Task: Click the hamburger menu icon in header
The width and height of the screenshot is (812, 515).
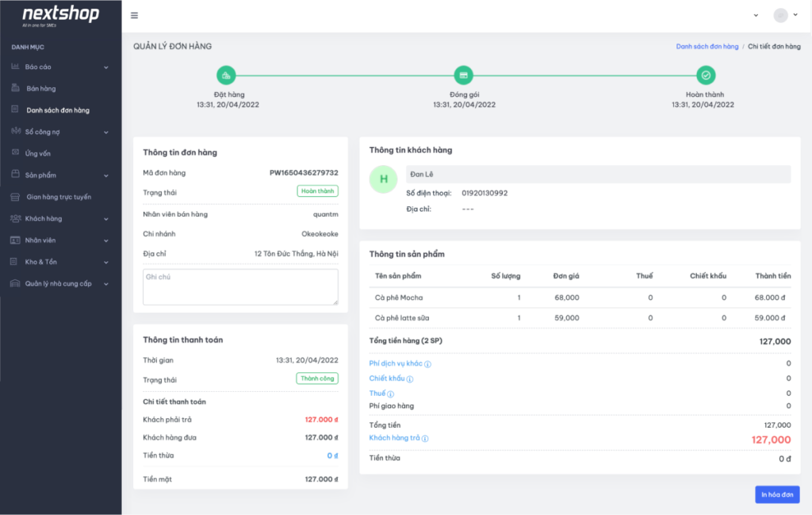Action: [134, 15]
